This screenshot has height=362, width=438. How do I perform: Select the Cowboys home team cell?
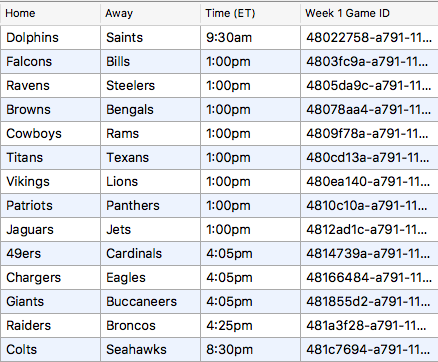[51, 134]
